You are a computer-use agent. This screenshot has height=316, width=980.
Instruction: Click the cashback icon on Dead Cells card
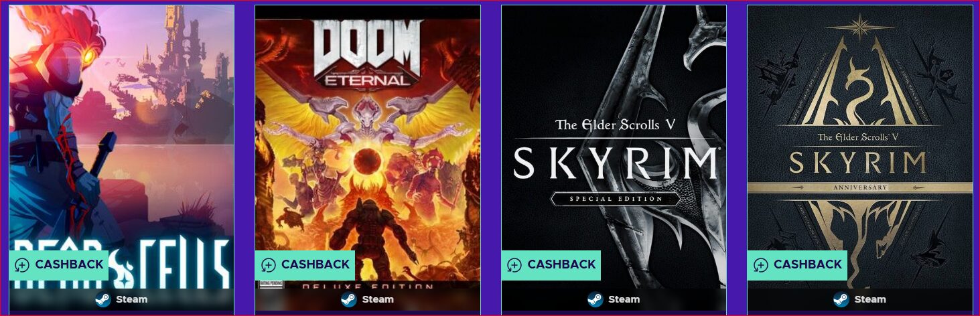point(21,265)
